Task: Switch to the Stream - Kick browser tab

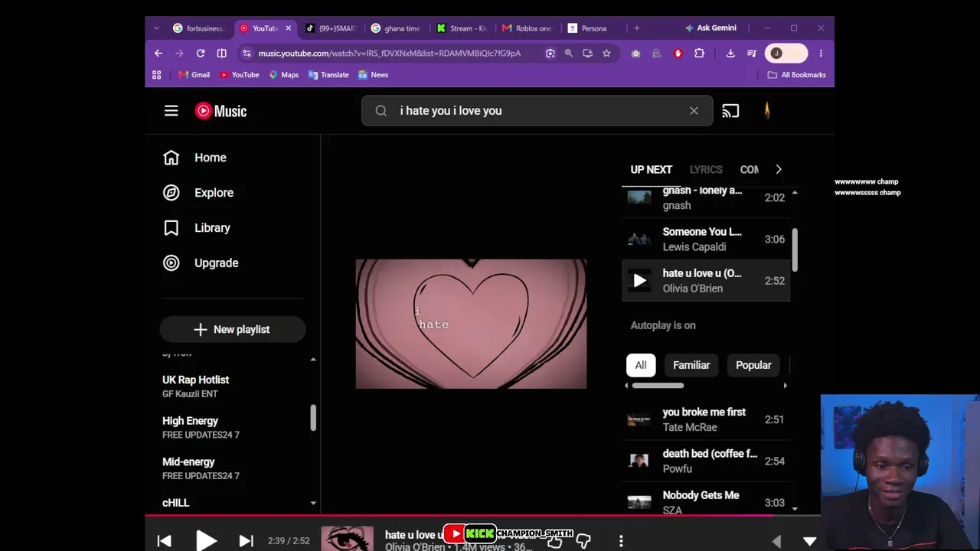Action: tap(462, 28)
